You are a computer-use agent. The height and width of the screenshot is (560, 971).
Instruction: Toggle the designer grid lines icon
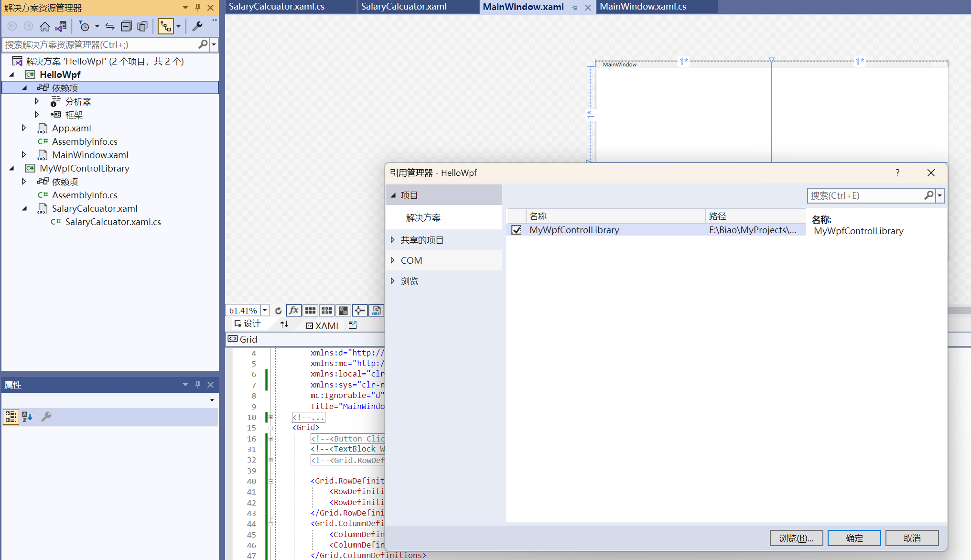coord(310,311)
